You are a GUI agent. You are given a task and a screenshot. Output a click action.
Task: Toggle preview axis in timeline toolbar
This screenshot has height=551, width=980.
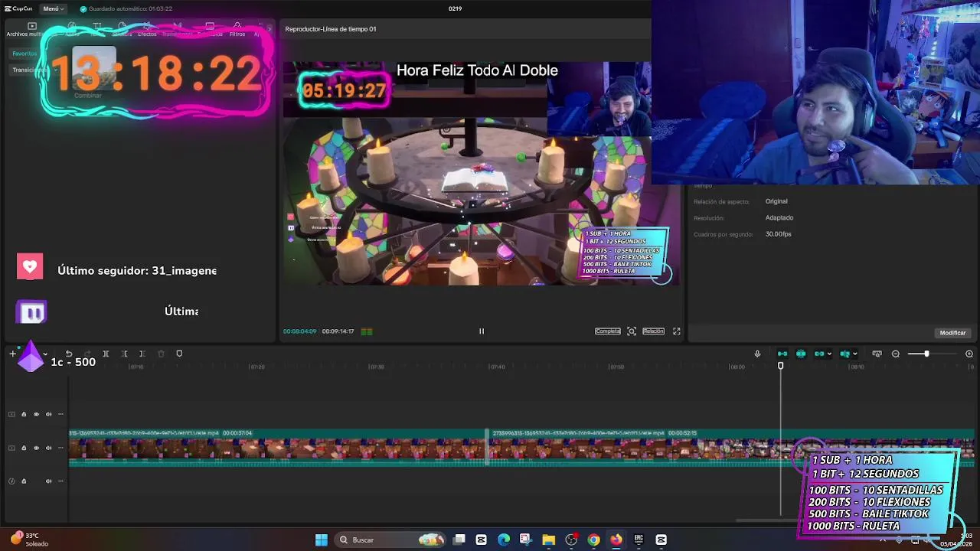coord(844,354)
